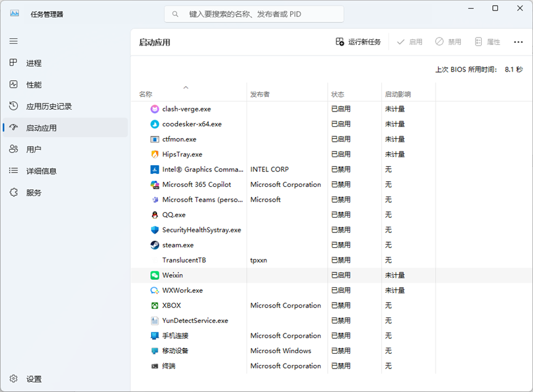The width and height of the screenshot is (533, 392).
Task: Click 已启用 status in Weixin row
Action: (x=341, y=276)
